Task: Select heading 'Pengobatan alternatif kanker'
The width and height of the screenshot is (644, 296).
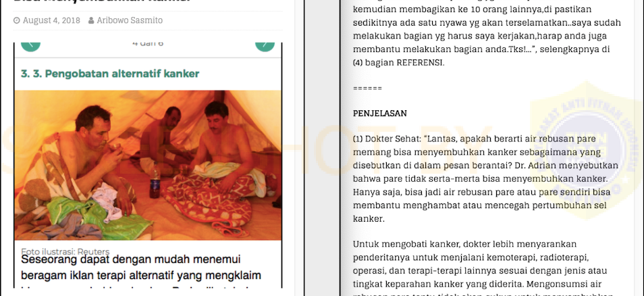Action: [x=109, y=74]
